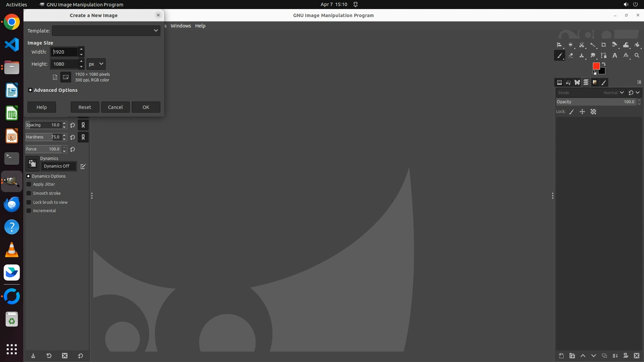644x362 pixels.
Task: Choose landscape orientation in the dialog
Action: [x=66, y=77]
